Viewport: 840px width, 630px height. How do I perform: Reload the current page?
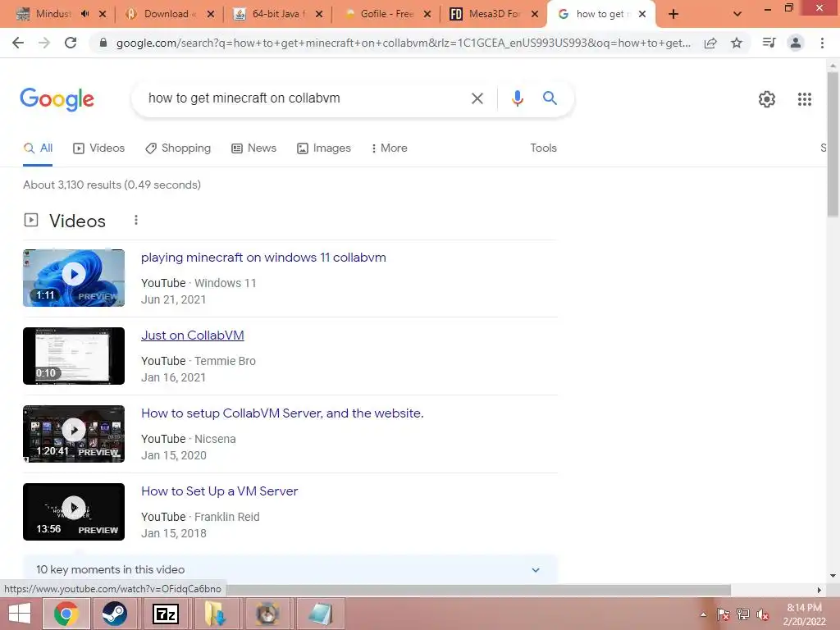pyautogui.click(x=71, y=43)
